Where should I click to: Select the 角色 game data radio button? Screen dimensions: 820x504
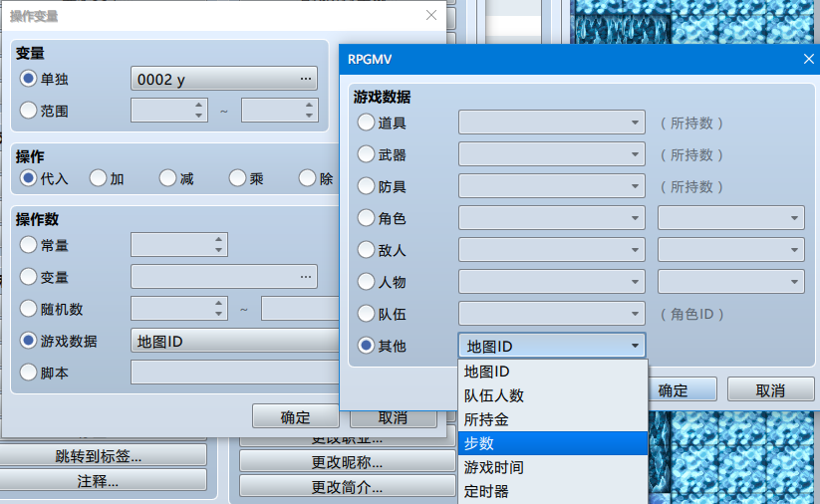(x=366, y=218)
